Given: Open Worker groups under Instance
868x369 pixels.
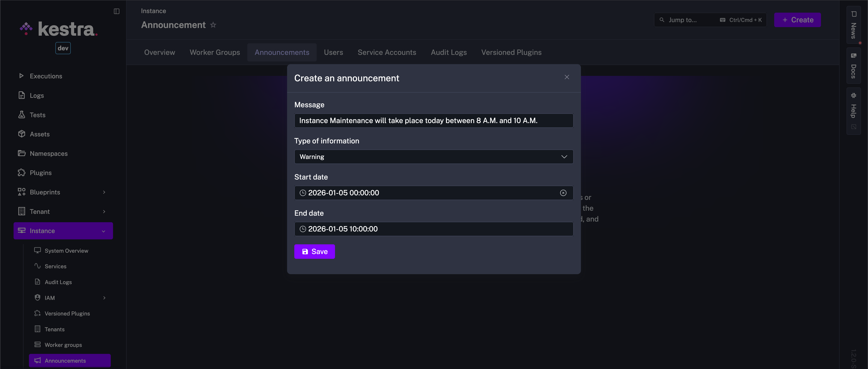Looking at the screenshot, I should 63,345.
